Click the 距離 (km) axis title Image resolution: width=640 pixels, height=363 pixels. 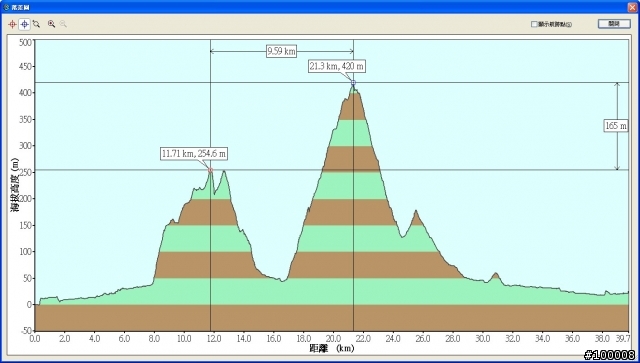332,349
